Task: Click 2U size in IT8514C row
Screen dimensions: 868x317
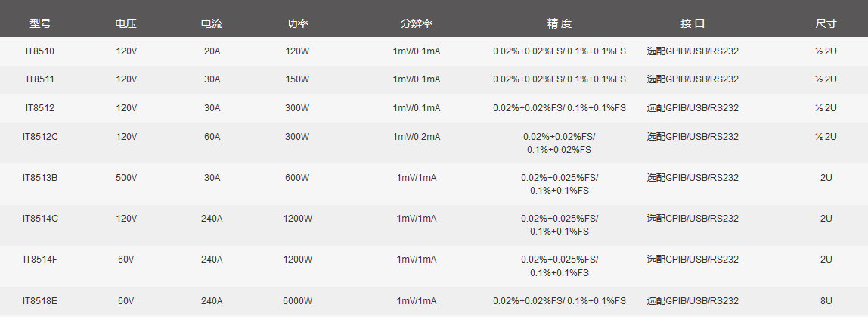Action: (x=826, y=219)
